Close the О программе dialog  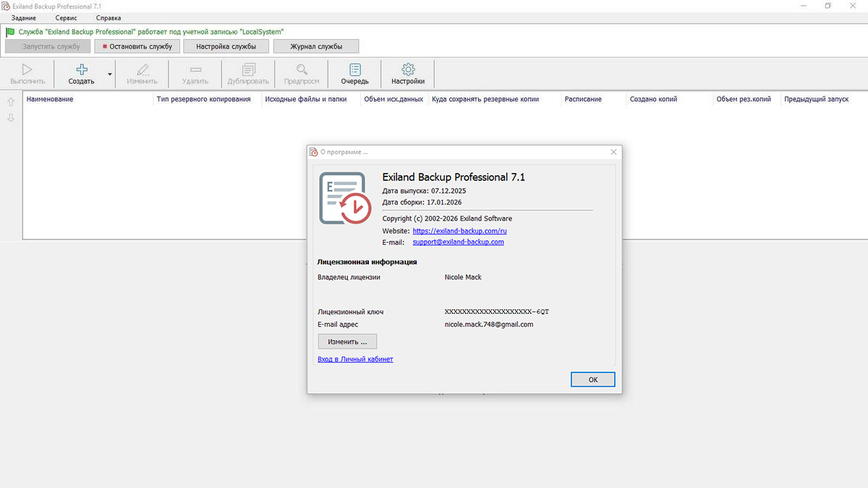613,152
